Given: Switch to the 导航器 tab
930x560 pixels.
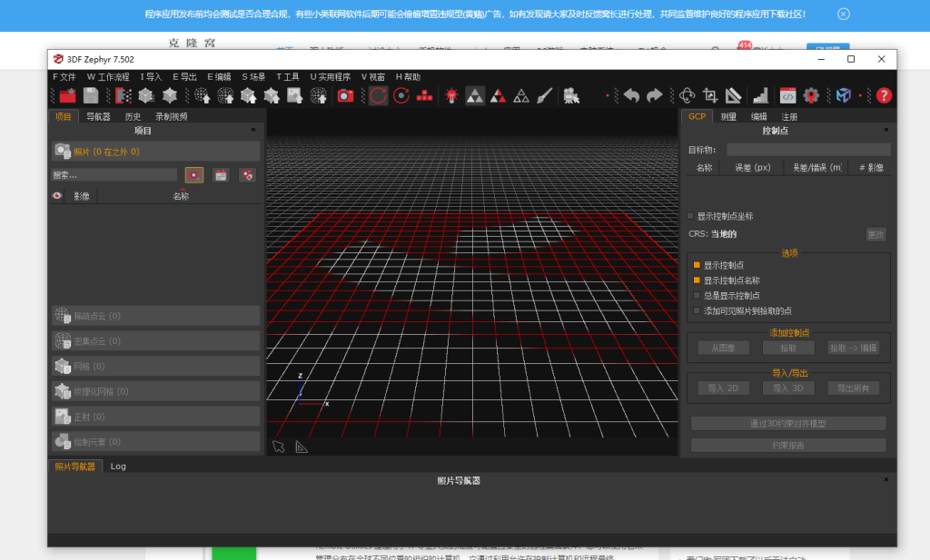Looking at the screenshot, I should point(98,117).
